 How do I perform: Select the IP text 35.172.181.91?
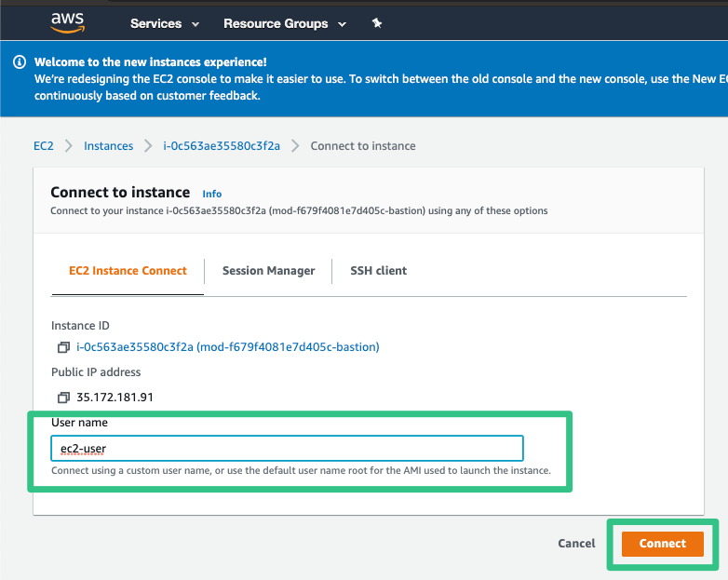tap(115, 398)
